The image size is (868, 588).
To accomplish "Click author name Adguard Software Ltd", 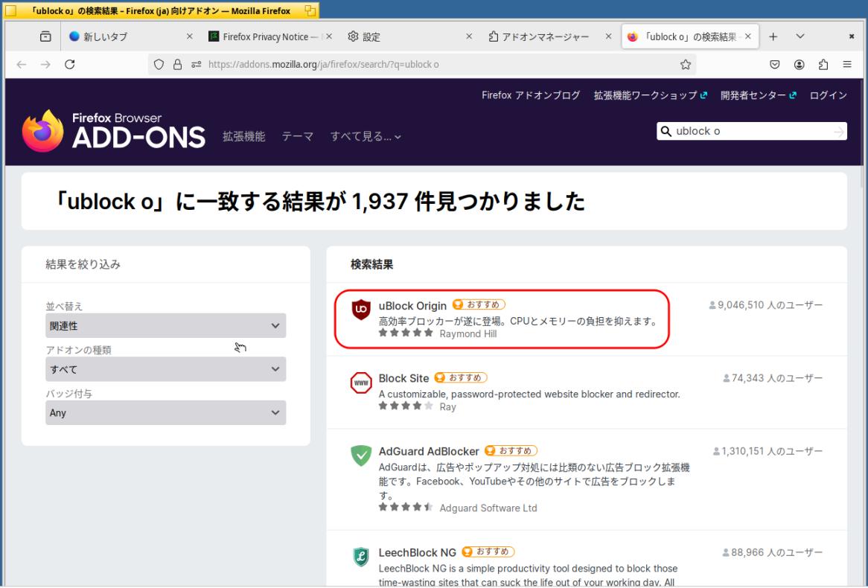I will (488, 508).
